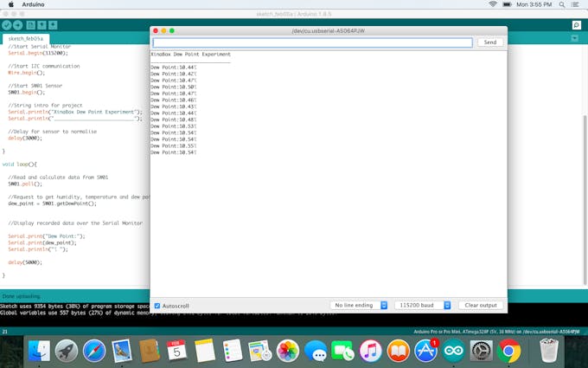The image size is (588, 368).
Task: Click the Upload arrow icon
Action: (x=17, y=25)
